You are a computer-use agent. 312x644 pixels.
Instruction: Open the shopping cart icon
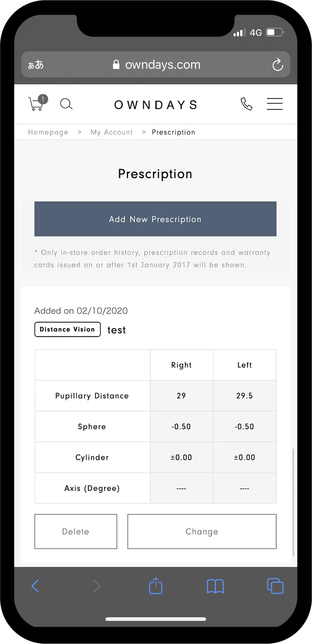38,103
